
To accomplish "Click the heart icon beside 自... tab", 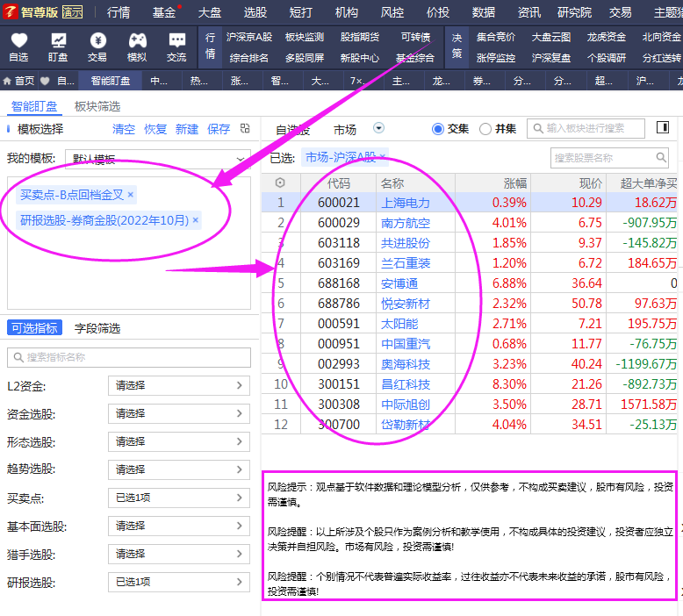I will pos(45,81).
